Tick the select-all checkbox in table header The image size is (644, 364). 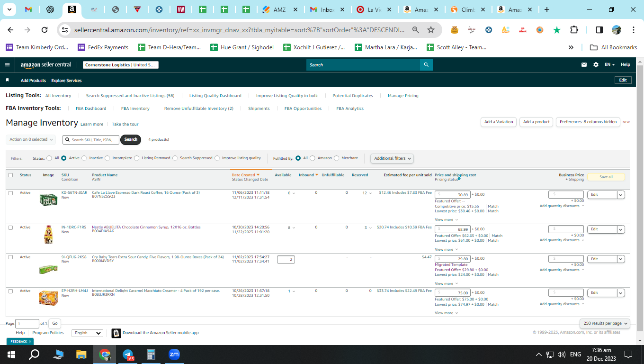point(10,175)
